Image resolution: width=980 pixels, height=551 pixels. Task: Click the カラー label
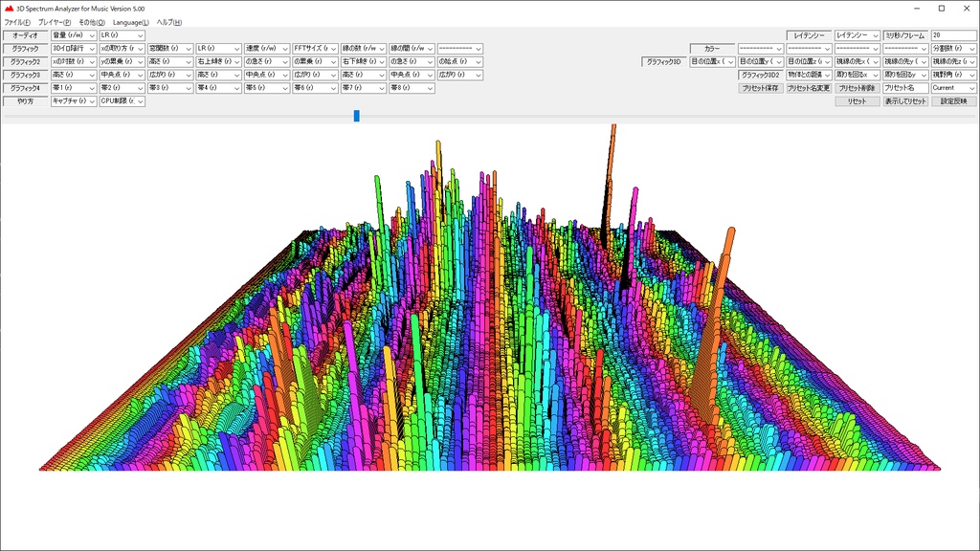pyautogui.click(x=712, y=49)
